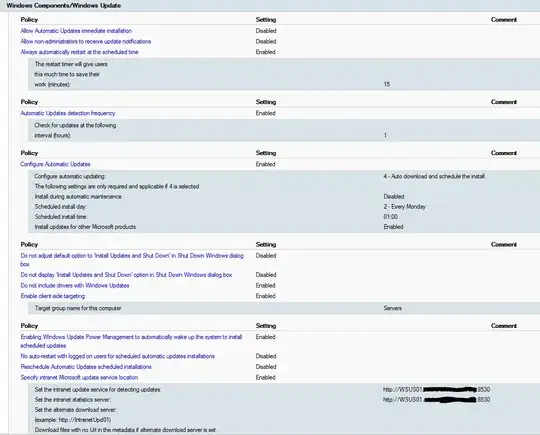
Task: Select the 'Enabled' setting for 'Configure Automatic Updates'
Action: (x=266, y=164)
